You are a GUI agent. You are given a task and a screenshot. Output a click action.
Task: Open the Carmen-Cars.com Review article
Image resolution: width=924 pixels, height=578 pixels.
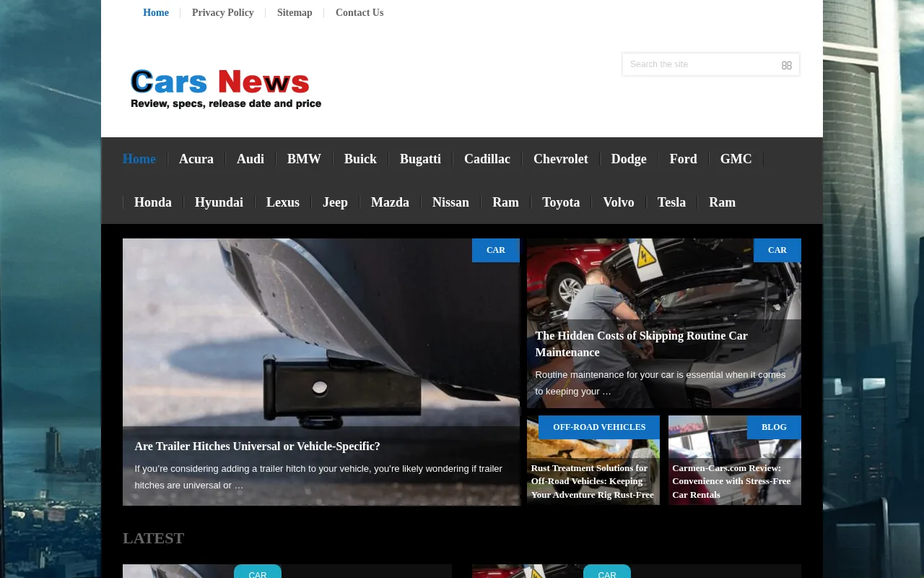731,481
